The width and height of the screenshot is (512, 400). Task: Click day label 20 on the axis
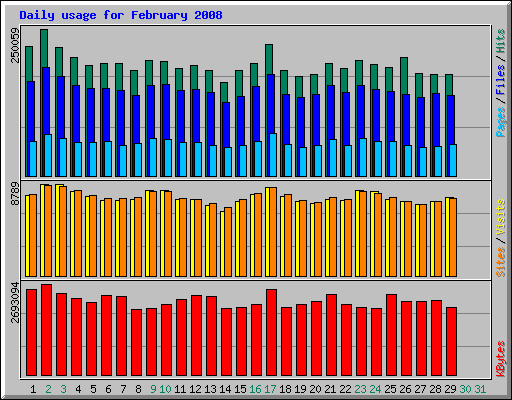point(315,389)
